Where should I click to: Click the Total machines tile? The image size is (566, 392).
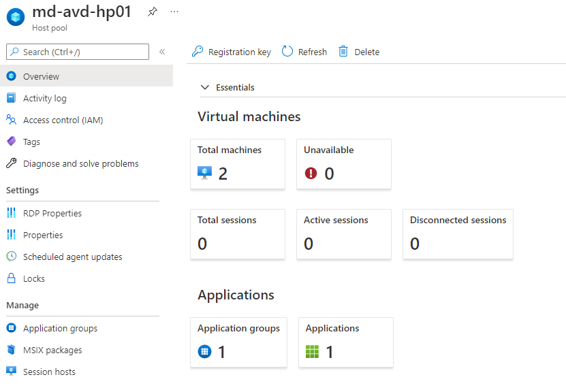click(237, 164)
